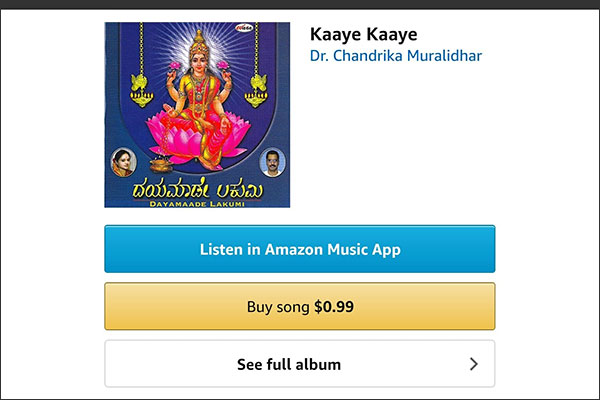The height and width of the screenshot is (400, 600).
Task: Buy the song for $0.99
Action: point(300,306)
